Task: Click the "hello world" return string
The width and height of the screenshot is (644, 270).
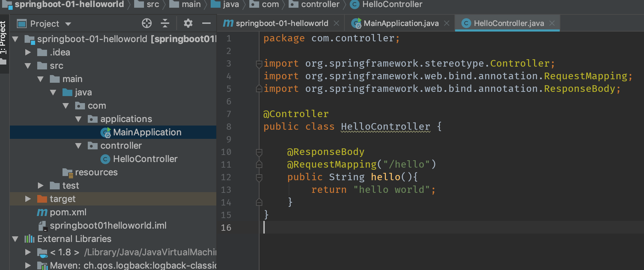Action: (392, 190)
